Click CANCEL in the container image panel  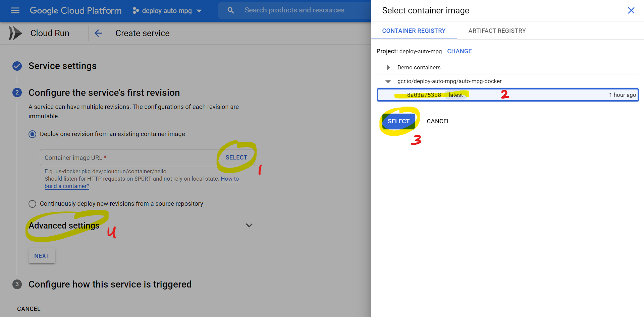[x=438, y=121]
